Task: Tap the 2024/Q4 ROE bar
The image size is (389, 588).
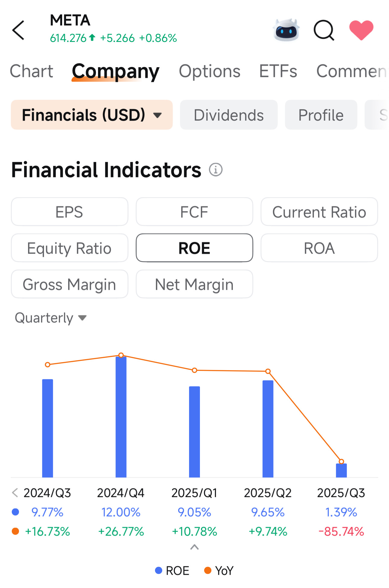Action: (121, 416)
